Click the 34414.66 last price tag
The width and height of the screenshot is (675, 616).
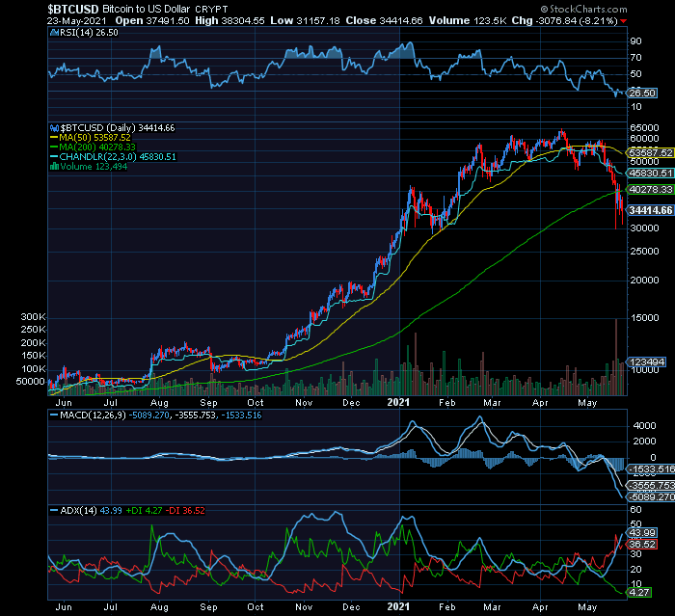pyautogui.click(x=651, y=210)
